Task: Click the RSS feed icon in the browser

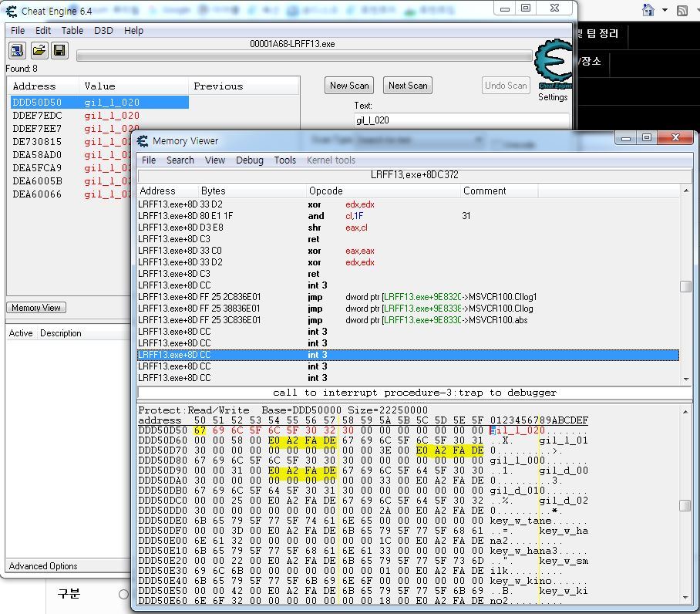Action: click(x=682, y=10)
